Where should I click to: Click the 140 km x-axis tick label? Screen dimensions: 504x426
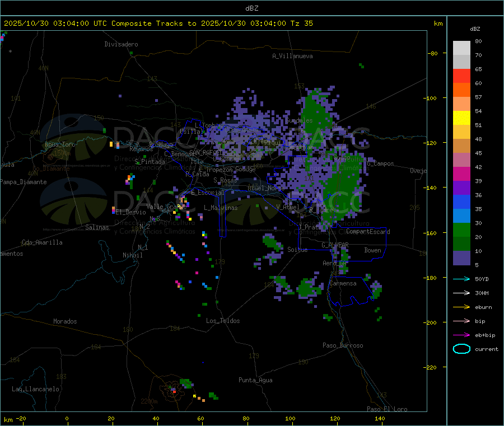pos(380,418)
